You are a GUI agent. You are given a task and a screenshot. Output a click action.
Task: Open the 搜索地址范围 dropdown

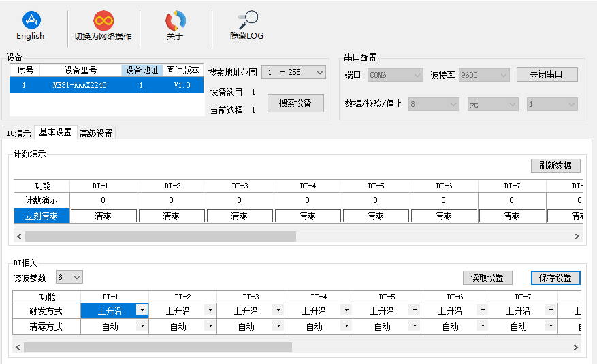293,72
